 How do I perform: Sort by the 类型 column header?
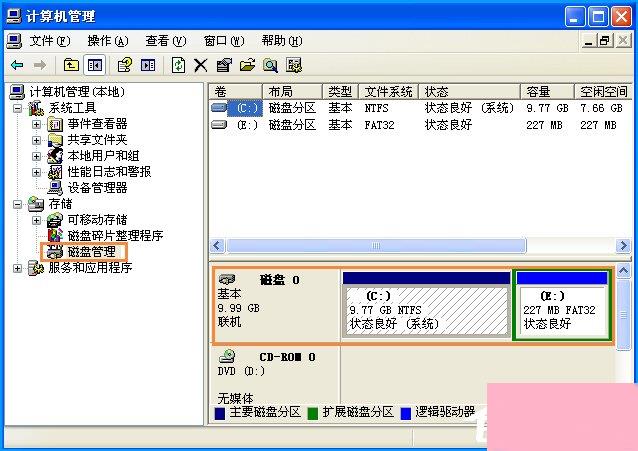[x=341, y=92]
